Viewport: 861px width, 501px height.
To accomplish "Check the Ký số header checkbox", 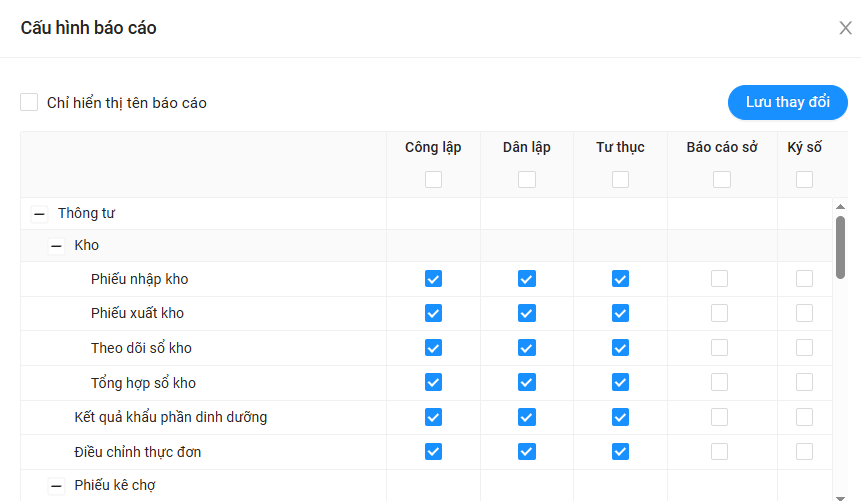I will point(804,180).
